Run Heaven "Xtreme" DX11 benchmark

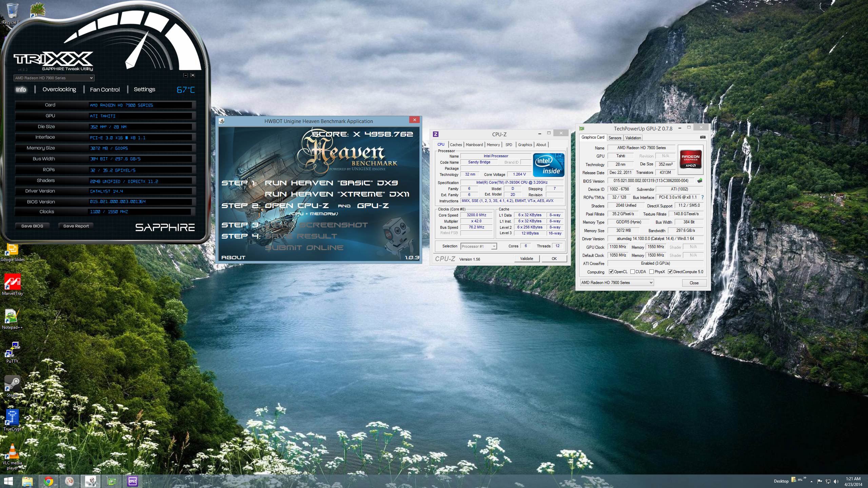coord(337,194)
